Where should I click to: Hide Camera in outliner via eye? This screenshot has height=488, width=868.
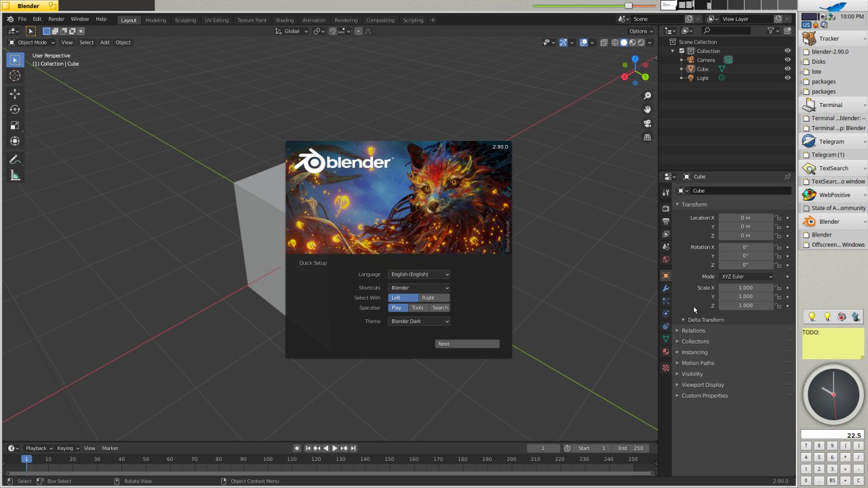click(x=787, y=60)
